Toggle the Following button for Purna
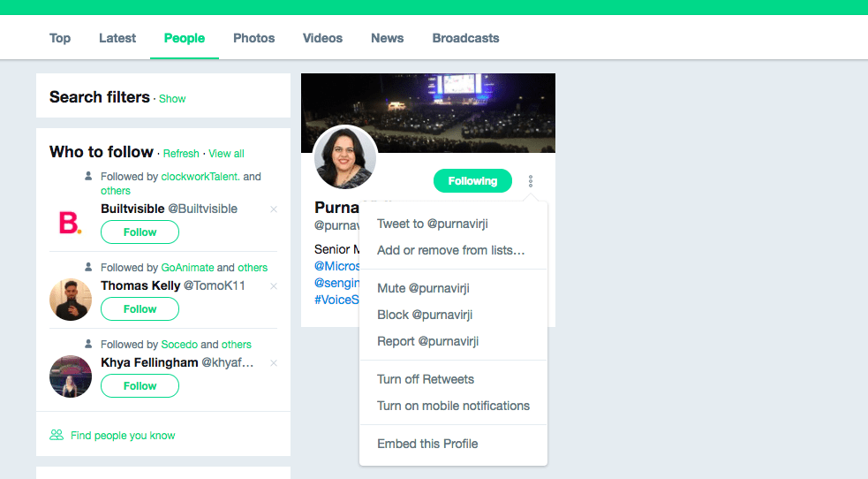 point(472,181)
